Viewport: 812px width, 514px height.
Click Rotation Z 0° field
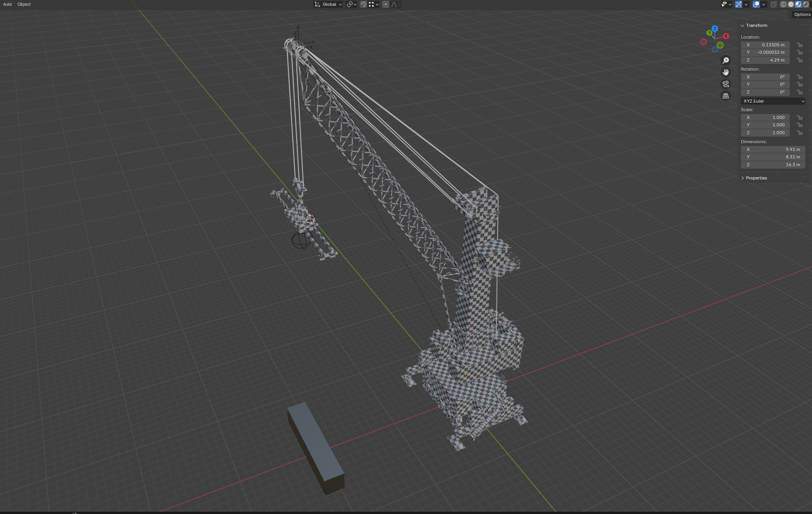[765, 92]
